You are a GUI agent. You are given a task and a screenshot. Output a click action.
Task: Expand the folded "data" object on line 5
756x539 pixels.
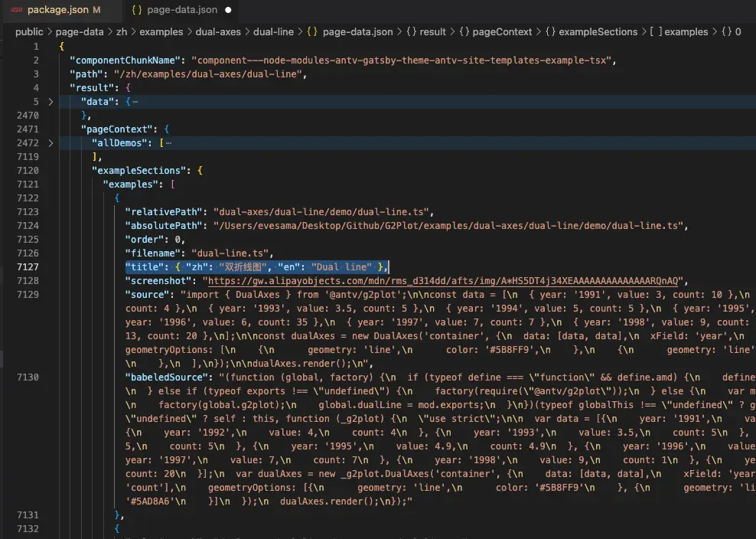point(51,102)
